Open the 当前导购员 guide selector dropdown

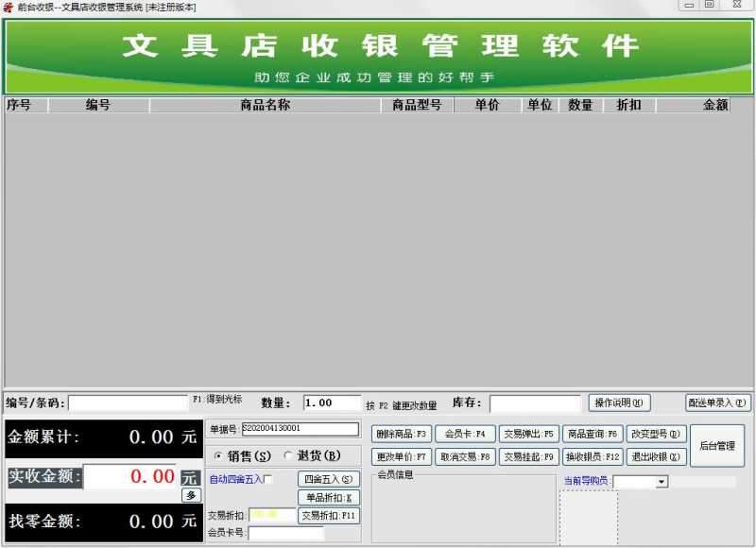pos(661,480)
